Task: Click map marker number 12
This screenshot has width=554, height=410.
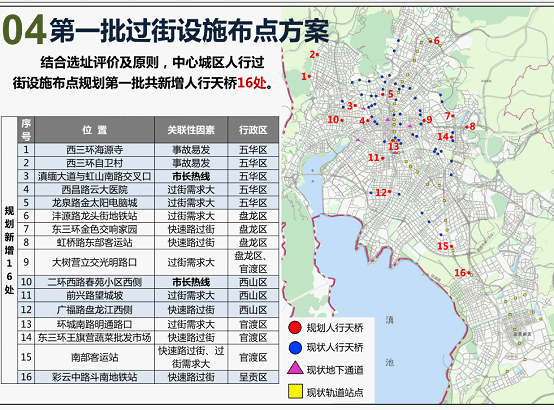Action: pos(381,193)
